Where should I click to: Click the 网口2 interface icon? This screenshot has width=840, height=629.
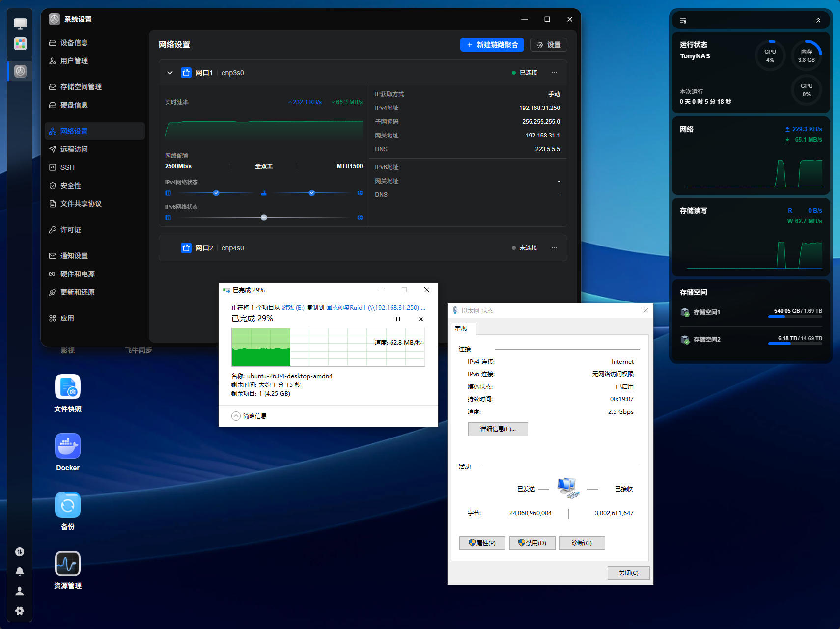186,248
